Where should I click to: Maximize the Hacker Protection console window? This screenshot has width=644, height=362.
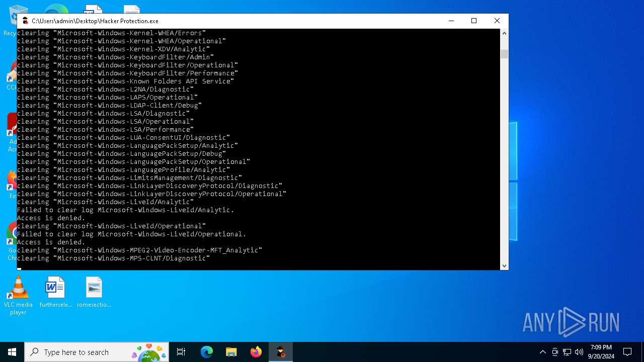click(x=473, y=21)
